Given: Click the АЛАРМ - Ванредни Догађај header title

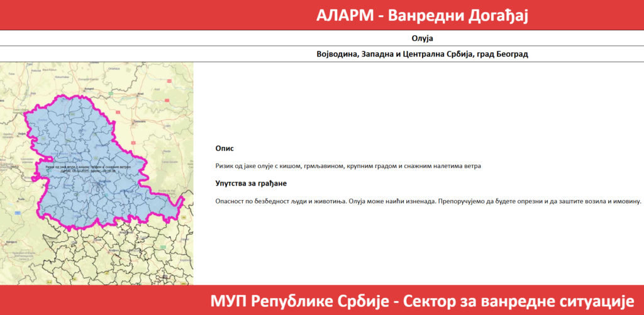Looking at the screenshot, I should point(422,15).
